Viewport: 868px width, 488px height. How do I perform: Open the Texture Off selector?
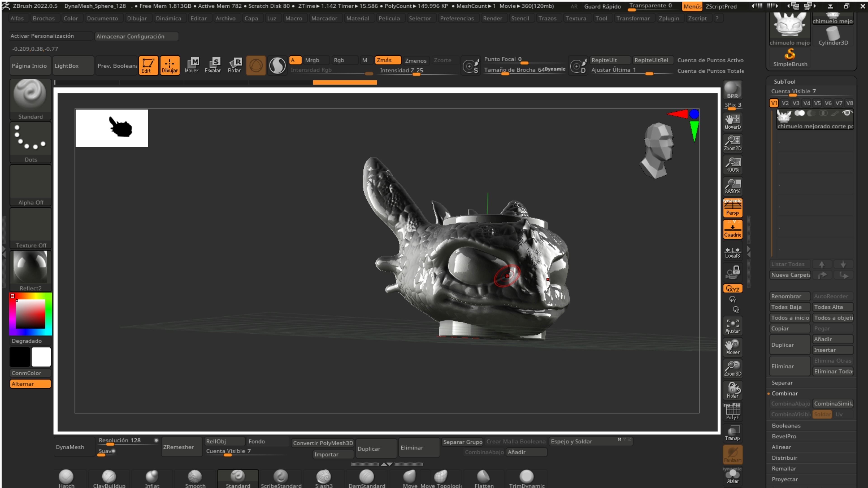coord(31,228)
